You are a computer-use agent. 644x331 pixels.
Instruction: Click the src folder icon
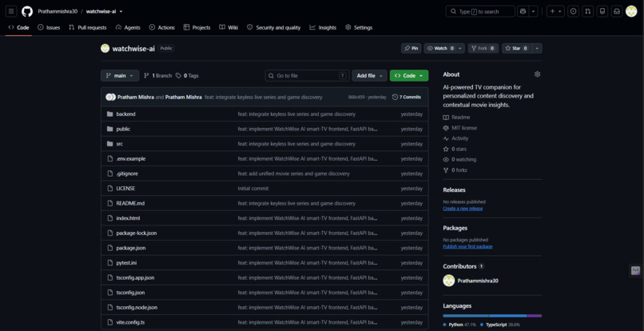click(x=109, y=144)
